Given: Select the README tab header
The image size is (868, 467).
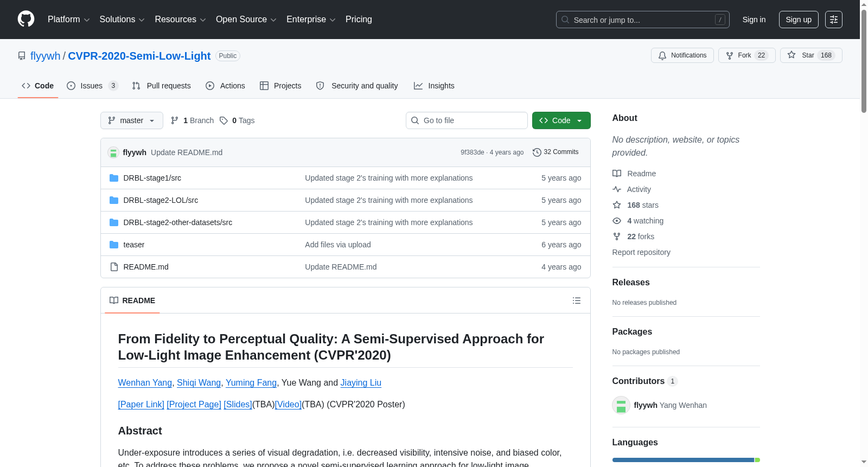Looking at the screenshot, I should click(x=132, y=300).
